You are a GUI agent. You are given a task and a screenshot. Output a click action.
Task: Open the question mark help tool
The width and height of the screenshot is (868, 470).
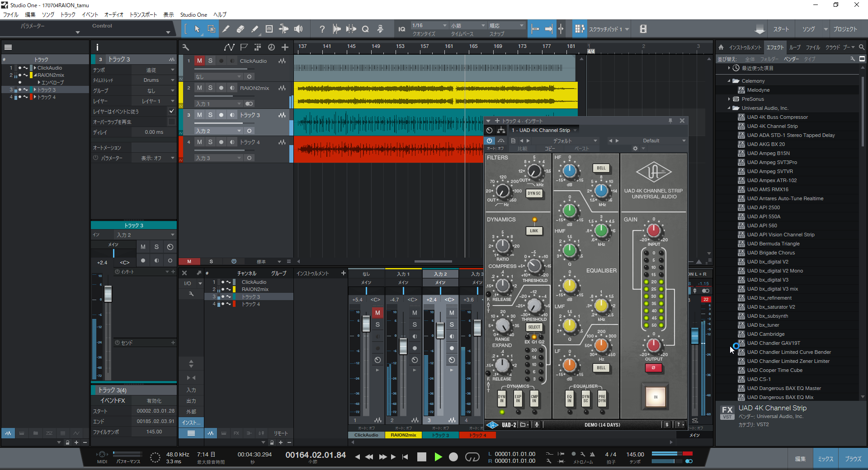(322, 29)
